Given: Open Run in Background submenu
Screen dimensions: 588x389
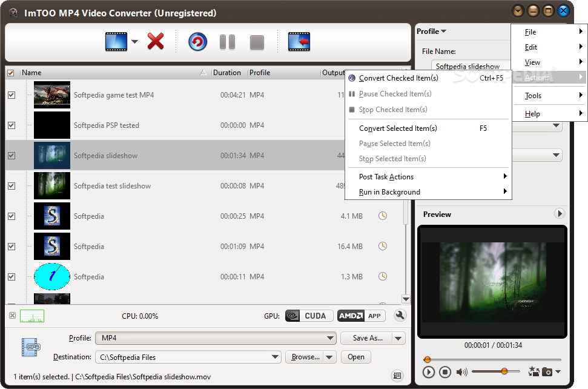Looking at the screenshot, I should coord(428,191).
